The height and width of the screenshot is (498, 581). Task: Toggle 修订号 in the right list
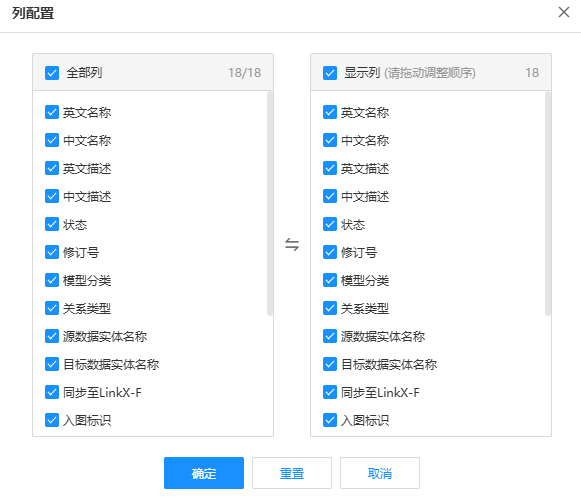coord(330,252)
